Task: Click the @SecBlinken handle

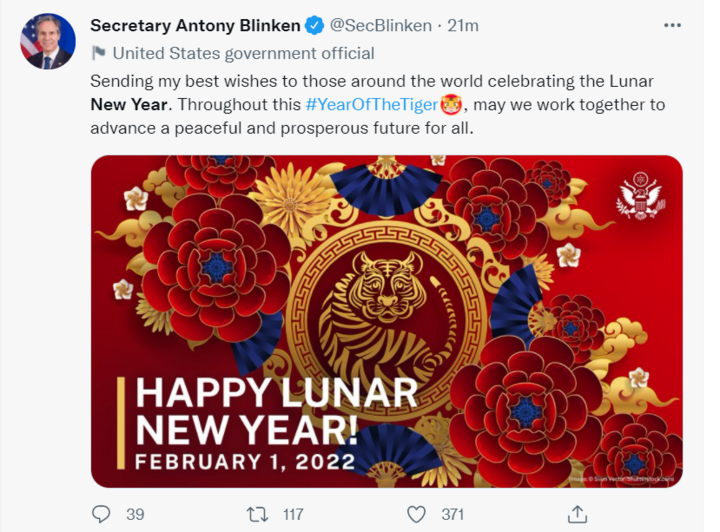Action: [381, 26]
